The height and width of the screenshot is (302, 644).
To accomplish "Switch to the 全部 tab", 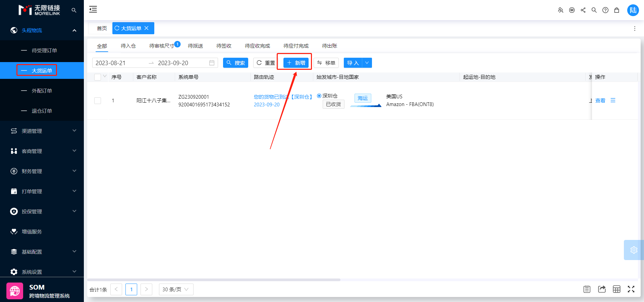I will (x=102, y=46).
